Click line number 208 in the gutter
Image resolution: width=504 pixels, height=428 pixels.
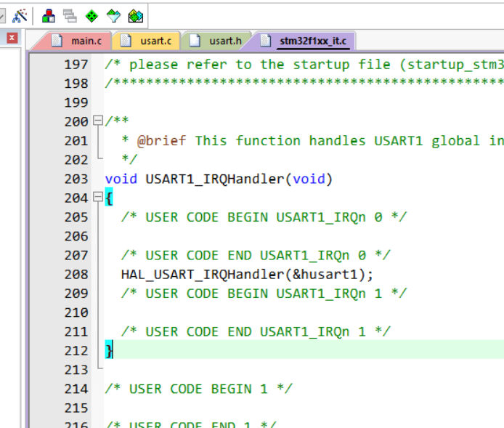click(x=76, y=274)
